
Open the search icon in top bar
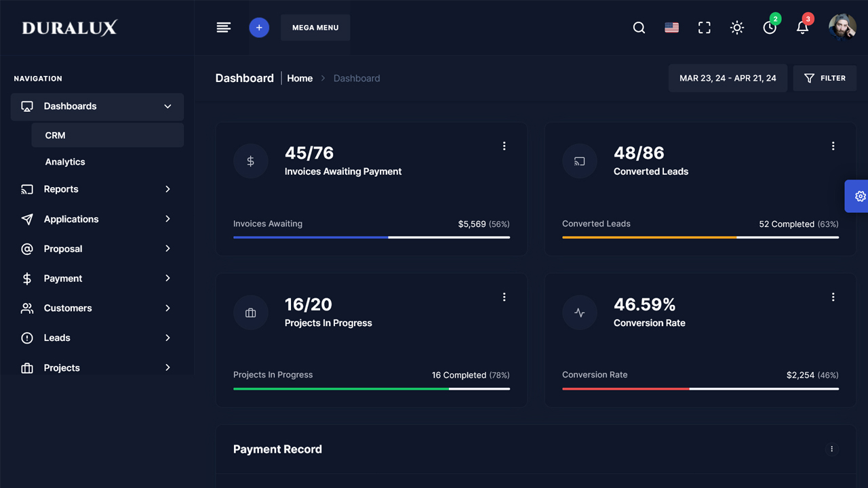tap(638, 28)
